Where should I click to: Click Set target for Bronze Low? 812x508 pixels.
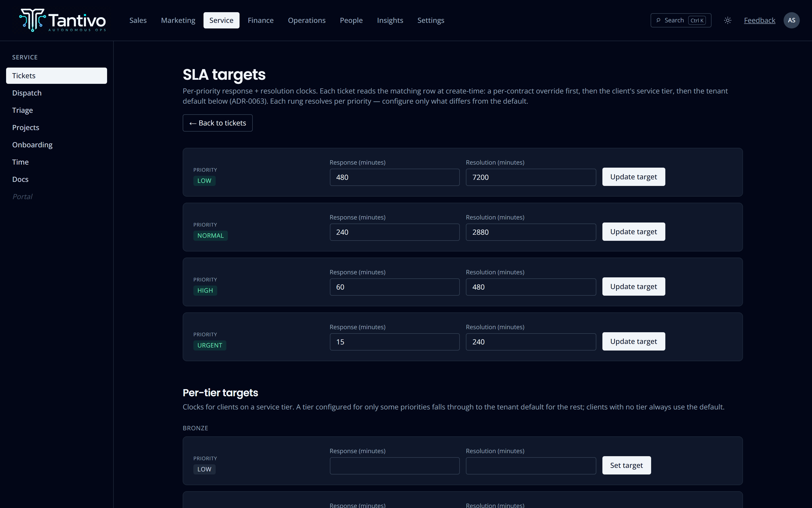627,465
